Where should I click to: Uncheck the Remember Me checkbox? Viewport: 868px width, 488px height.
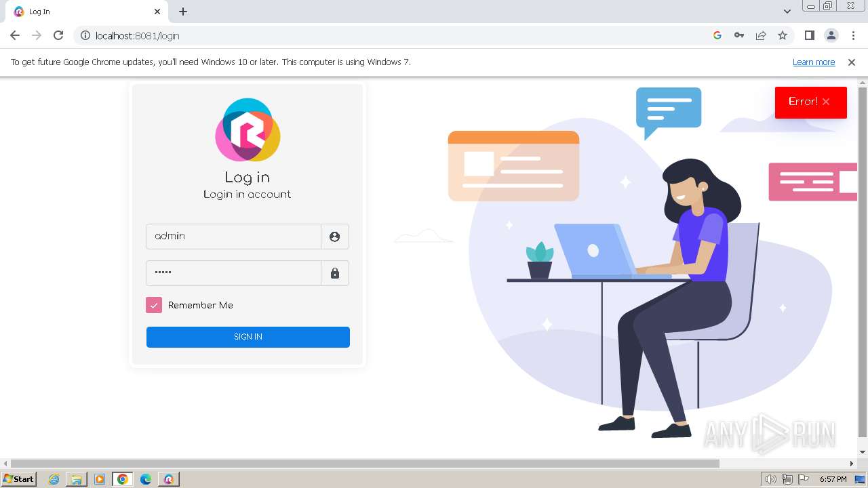pyautogui.click(x=154, y=305)
